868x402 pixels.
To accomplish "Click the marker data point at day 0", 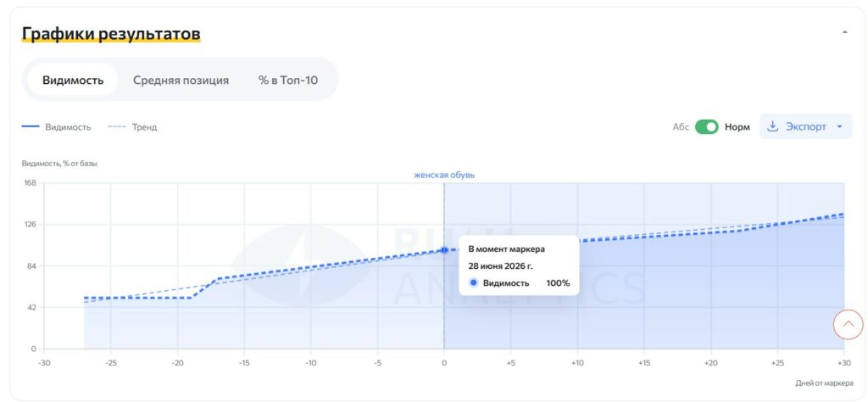I will 444,250.
